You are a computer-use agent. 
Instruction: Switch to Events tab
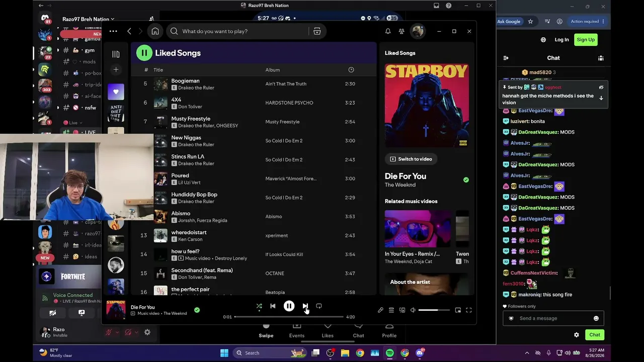pos(297,332)
